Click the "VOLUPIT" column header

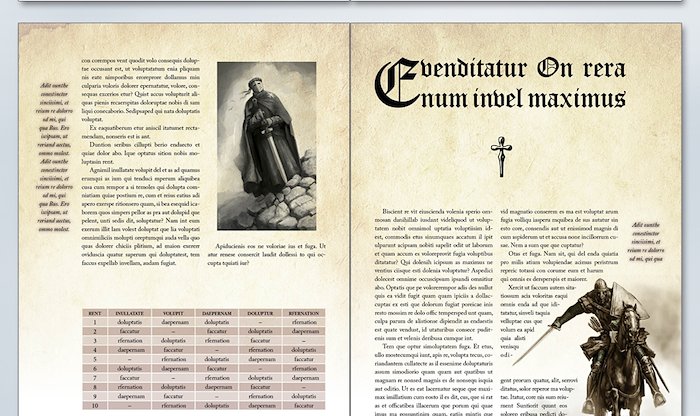pyautogui.click(x=173, y=313)
